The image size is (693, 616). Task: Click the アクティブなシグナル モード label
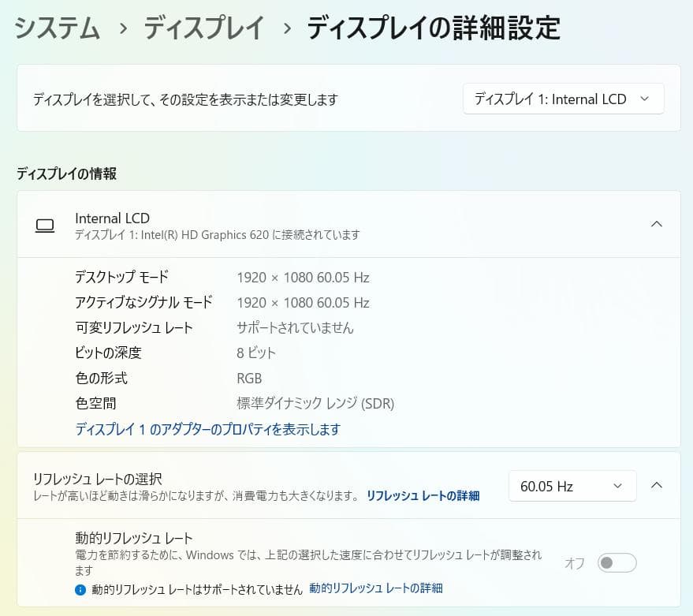click(143, 302)
